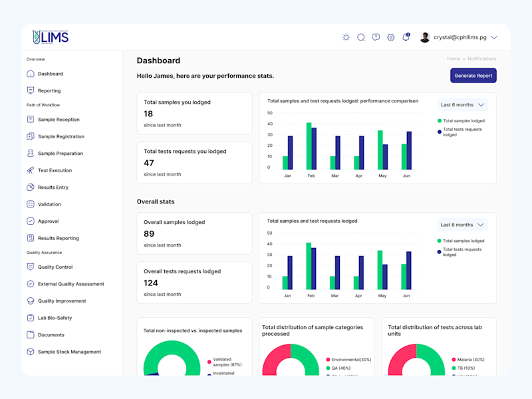Click blue Total tests requests legend dot, performance chart

(440, 132)
